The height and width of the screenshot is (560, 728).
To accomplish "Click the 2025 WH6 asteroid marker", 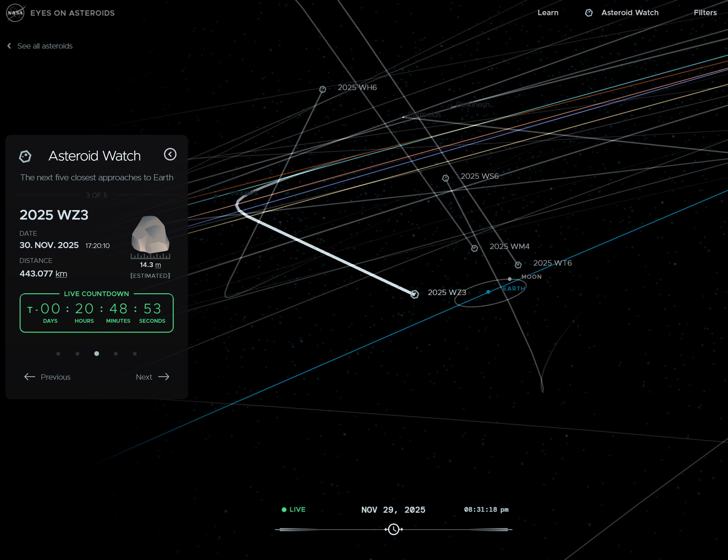I will (322, 89).
